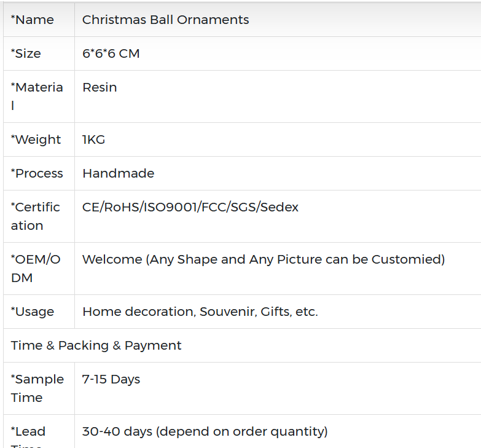Click the *Process label cell
The image size is (481, 448).
(x=37, y=173)
